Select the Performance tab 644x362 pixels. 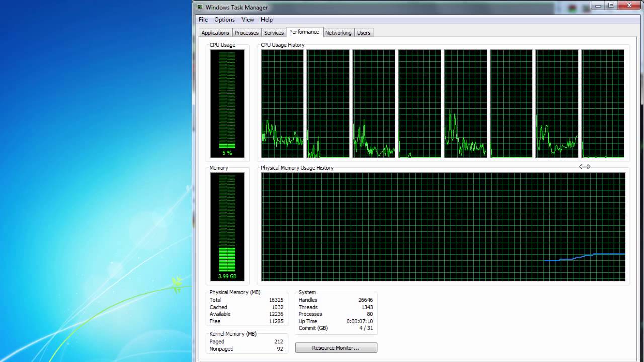[x=304, y=31]
